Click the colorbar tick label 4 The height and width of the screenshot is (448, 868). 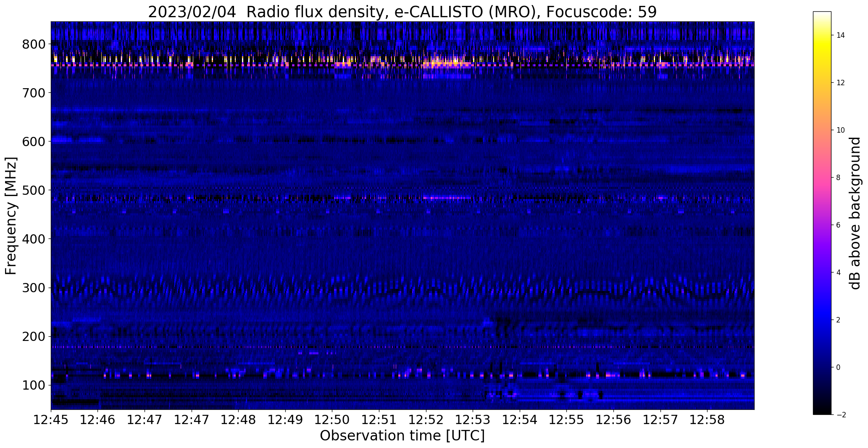(839, 272)
